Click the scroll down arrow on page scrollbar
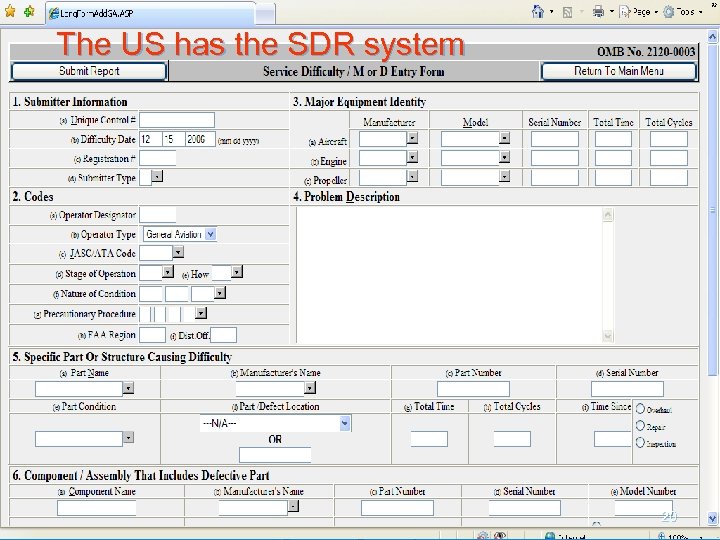 (712, 517)
